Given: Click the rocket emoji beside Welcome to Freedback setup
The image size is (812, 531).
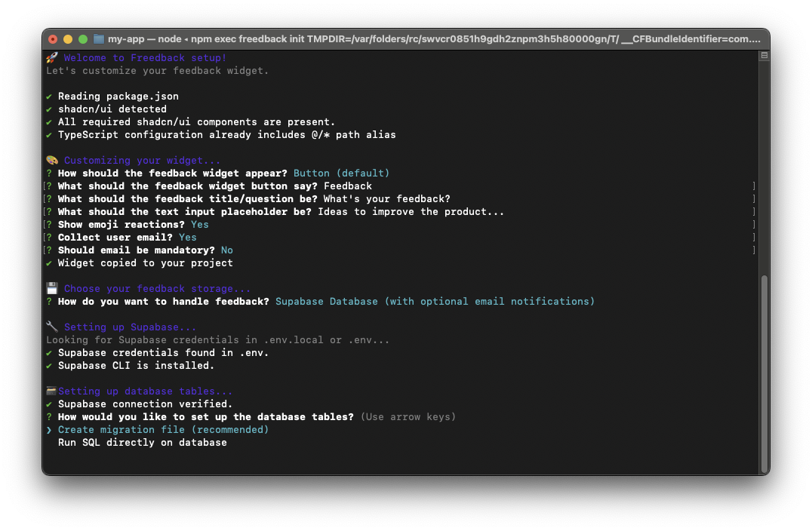Looking at the screenshot, I should pos(52,57).
